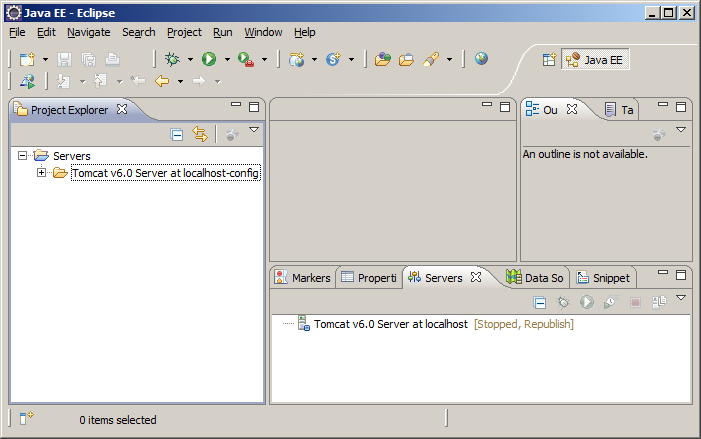
Task: Open the New Servlet dropdown arrow
Action: (x=351, y=59)
